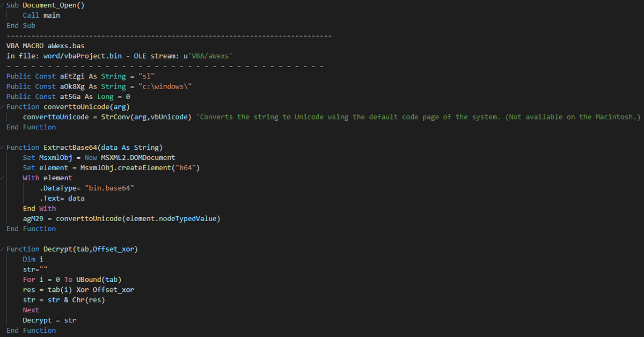Screen dimensions: 644x337
Task: Click the constant name at5Ga
Action: click(70, 97)
